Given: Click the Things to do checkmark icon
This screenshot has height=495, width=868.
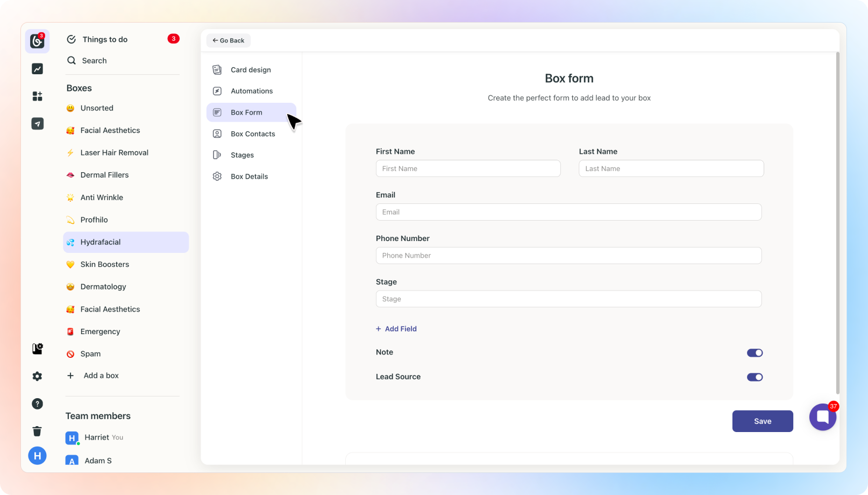Looking at the screenshot, I should [x=71, y=39].
